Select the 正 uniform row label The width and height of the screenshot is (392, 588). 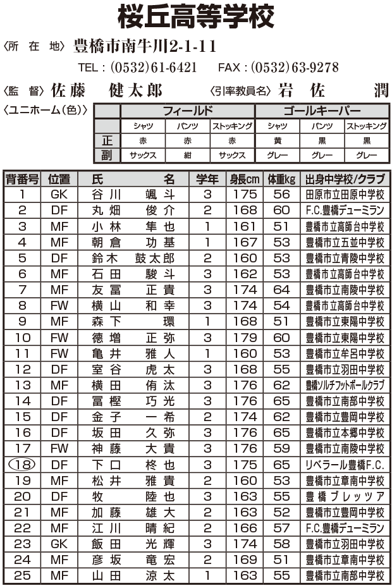tap(107, 140)
